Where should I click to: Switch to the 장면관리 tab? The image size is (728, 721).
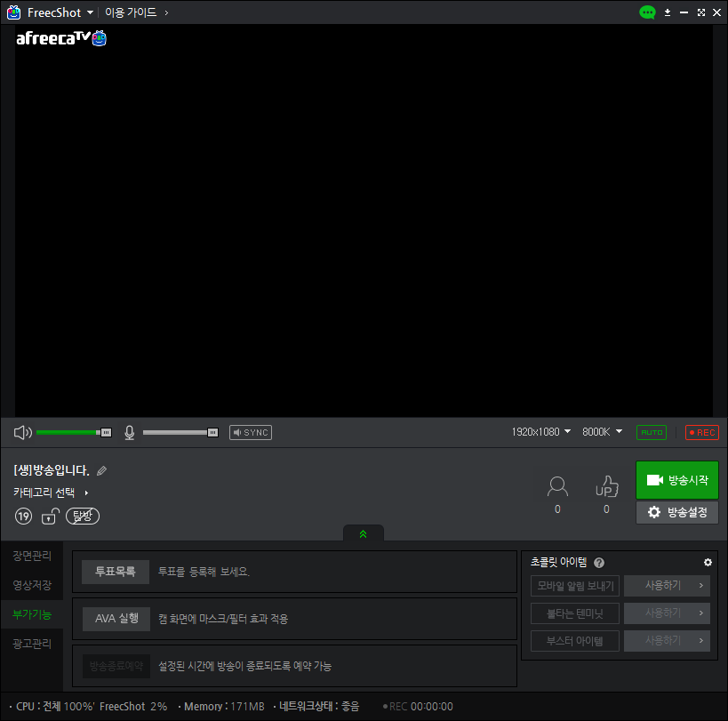pyautogui.click(x=32, y=556)
